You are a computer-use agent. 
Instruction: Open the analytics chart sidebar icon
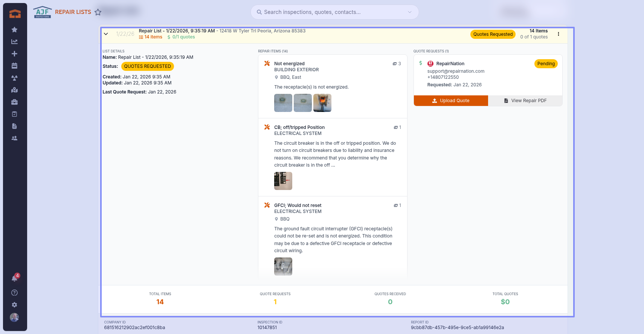click(14, 42)
